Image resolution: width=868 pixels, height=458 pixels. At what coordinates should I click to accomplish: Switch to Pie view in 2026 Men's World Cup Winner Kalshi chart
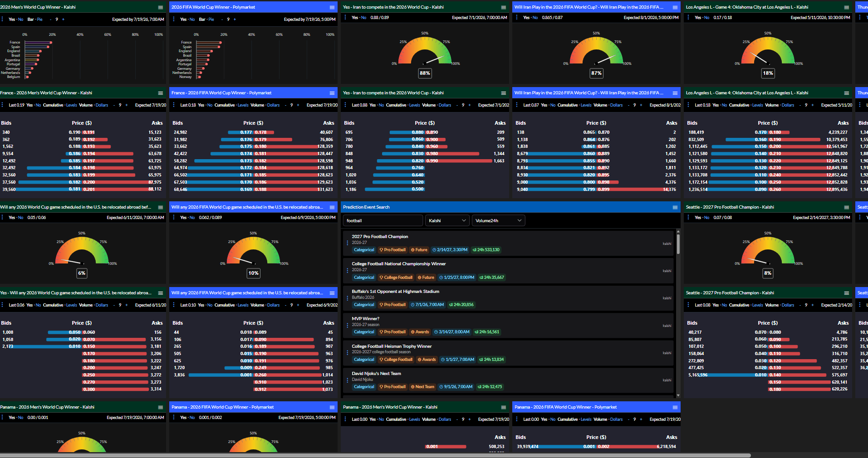pos(40,19)
